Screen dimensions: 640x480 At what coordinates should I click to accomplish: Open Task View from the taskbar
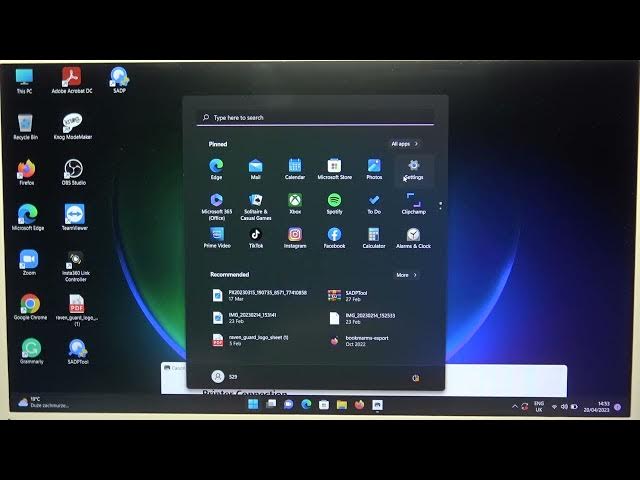[271, 404]
